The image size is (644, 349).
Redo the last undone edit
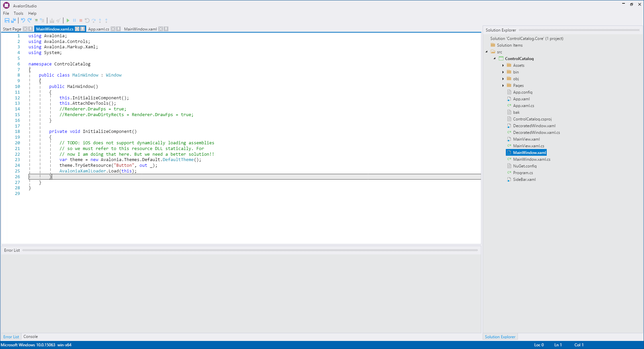30,20
